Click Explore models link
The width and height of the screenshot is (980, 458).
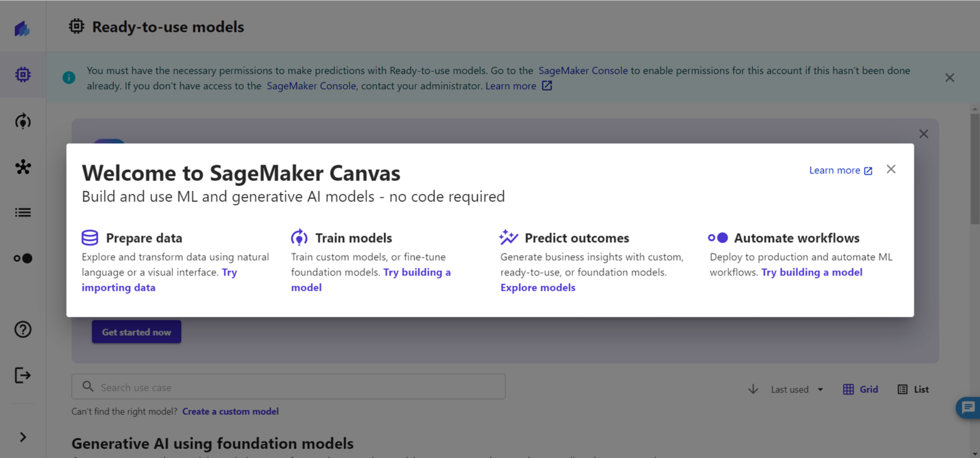click(x=538, y=288)
